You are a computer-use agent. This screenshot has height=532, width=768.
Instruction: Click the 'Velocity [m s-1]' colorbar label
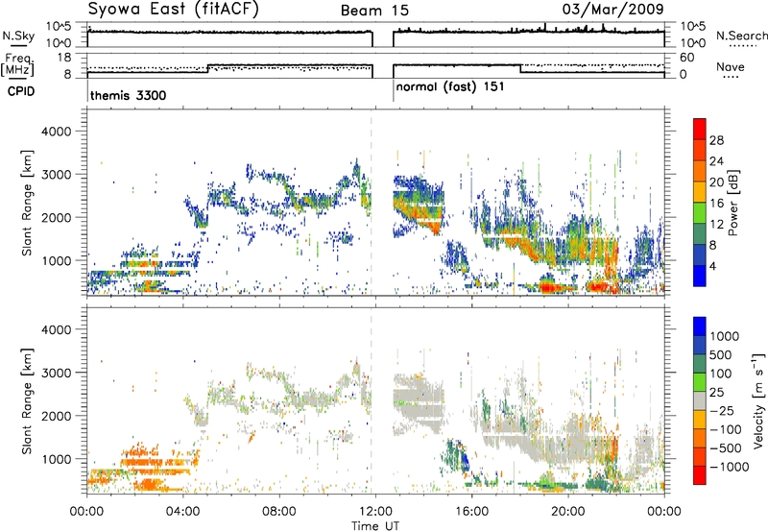click(758, 400)
